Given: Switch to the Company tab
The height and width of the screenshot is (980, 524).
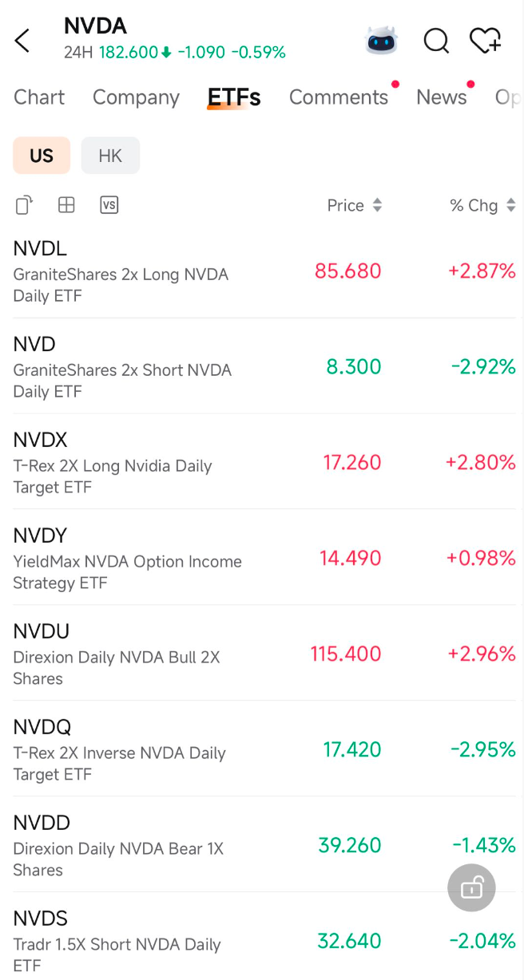Looking at the screenshot, I should pos(136,97).
